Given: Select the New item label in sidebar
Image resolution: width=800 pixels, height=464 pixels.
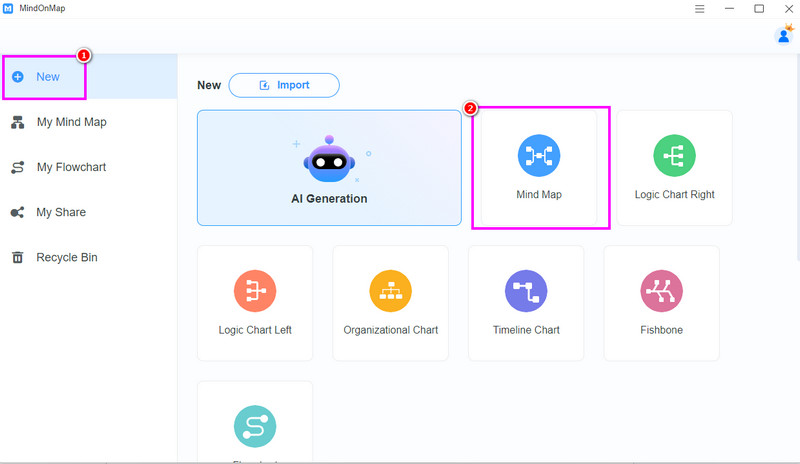Looking at the screenshot, I should pyautogui.click(x=48, y=77).
